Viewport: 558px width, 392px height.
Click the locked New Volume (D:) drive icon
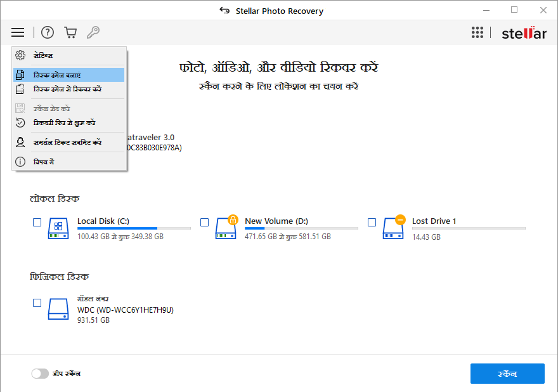226,227
